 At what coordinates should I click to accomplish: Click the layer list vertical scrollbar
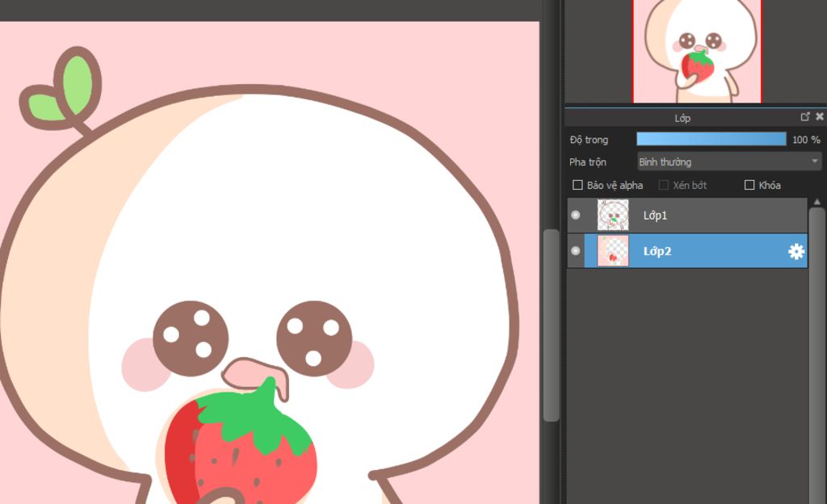point(817,356)
